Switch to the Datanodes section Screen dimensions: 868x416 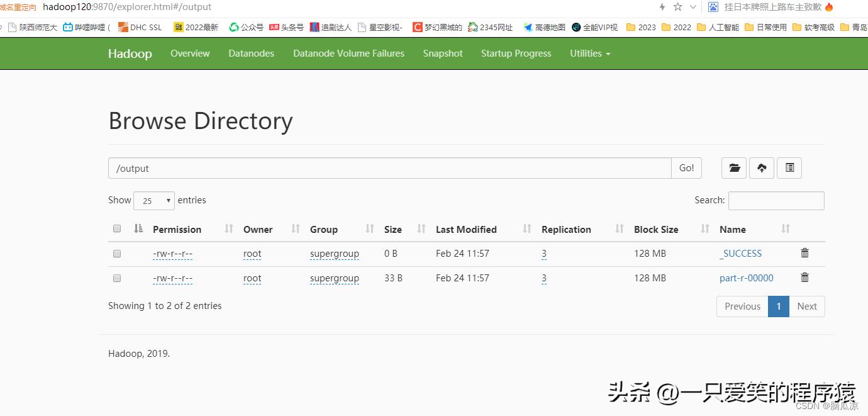click(x=251, y=53)
